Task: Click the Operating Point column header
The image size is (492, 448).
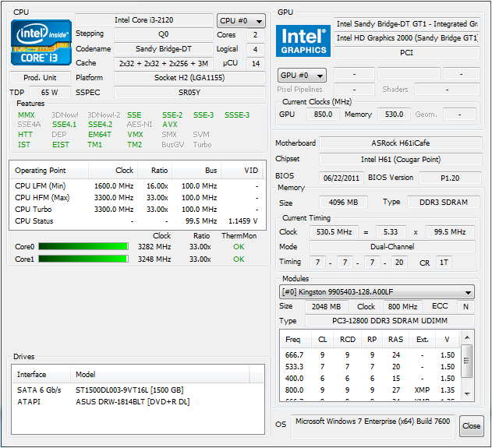Action: tap(49, 171)
